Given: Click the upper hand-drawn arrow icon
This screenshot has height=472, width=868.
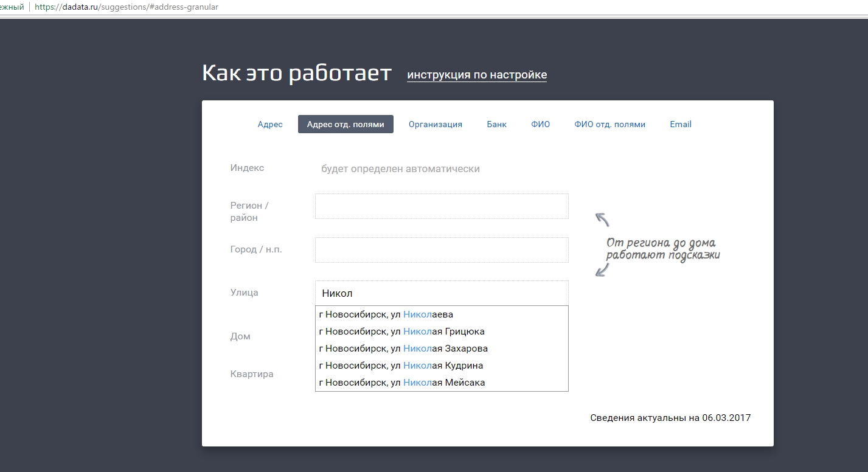Looking at the screenshot, I should [x=602, y=220].
